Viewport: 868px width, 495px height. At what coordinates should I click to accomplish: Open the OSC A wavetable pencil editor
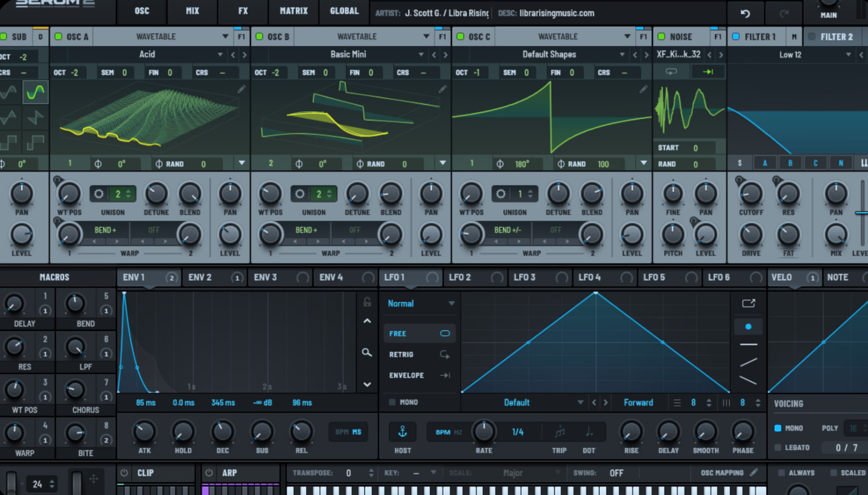pos(241,89)
